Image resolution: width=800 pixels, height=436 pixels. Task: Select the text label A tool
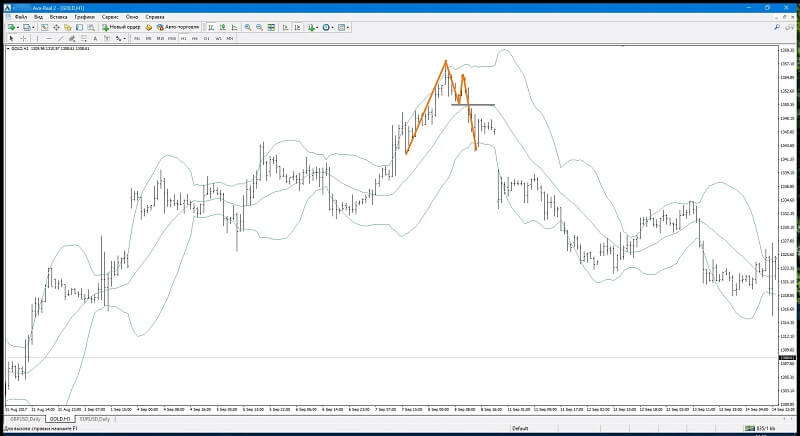click(x=95, y=38)
